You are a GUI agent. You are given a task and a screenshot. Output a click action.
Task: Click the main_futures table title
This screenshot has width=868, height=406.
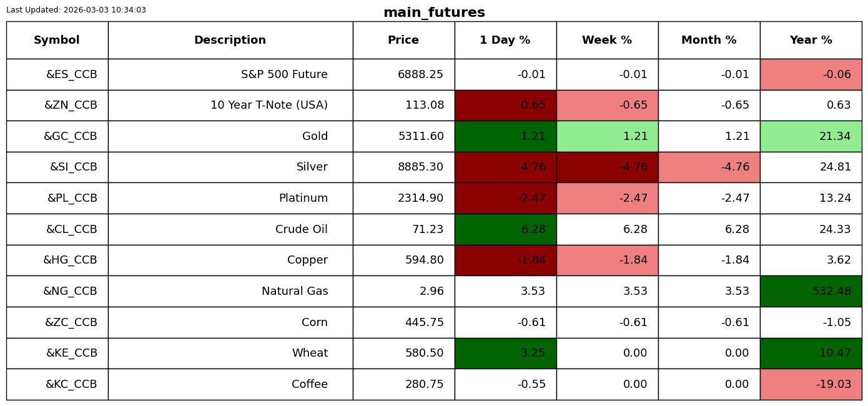[x=434, y=13]
